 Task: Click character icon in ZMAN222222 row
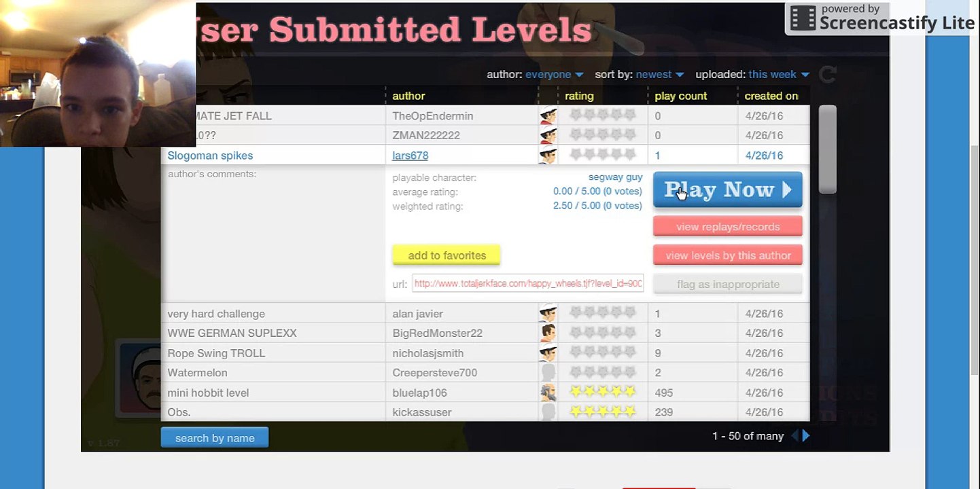click(548, 135)
